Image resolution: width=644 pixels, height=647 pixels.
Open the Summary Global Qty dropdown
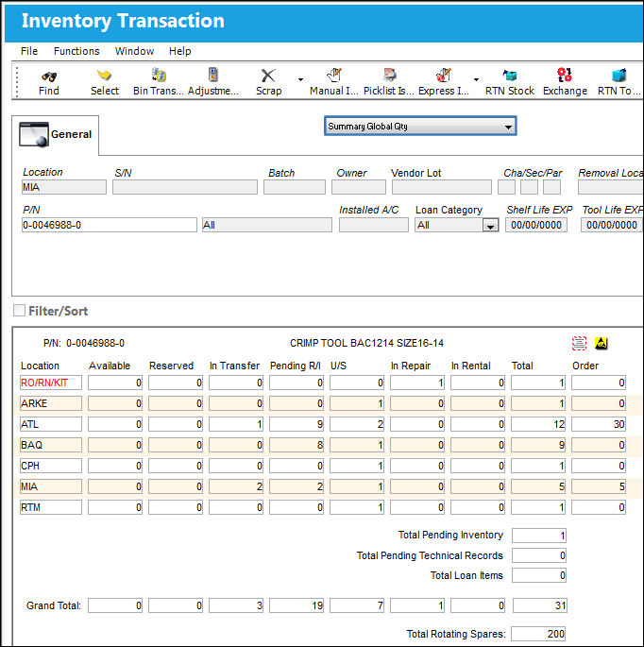420,127
